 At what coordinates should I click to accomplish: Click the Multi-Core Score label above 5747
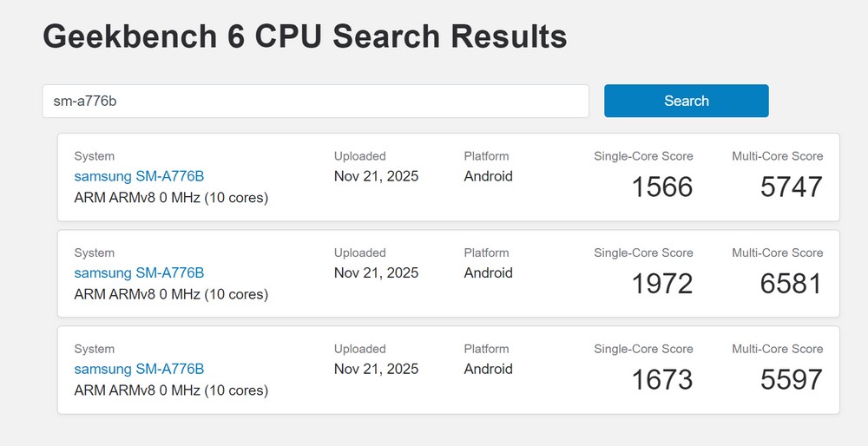777,156
